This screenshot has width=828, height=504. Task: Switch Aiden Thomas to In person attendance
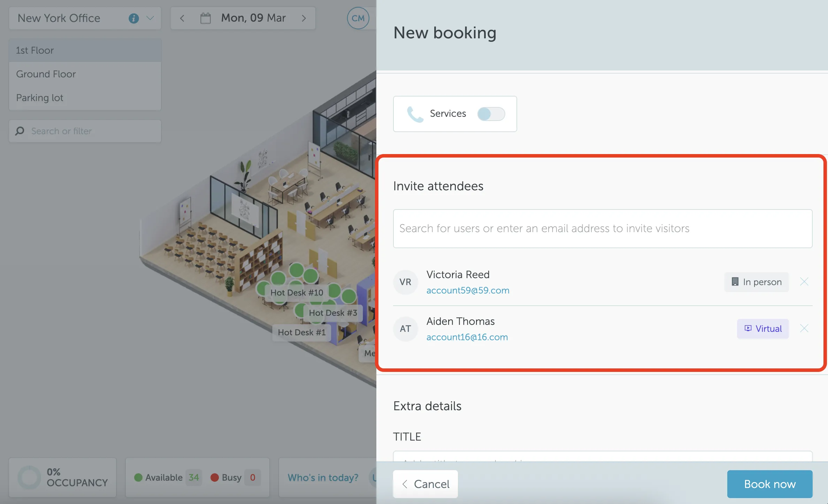[763, 328]
